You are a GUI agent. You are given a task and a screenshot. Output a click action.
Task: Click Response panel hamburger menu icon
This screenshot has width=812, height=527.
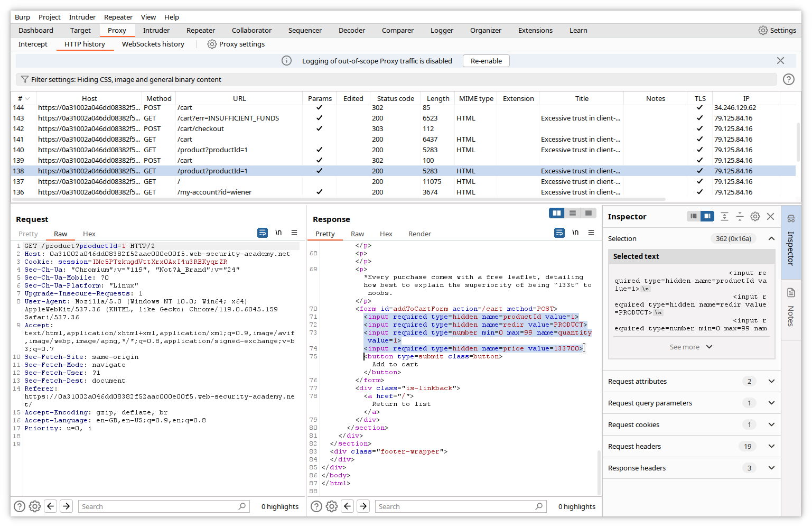(x=591, y=233)
